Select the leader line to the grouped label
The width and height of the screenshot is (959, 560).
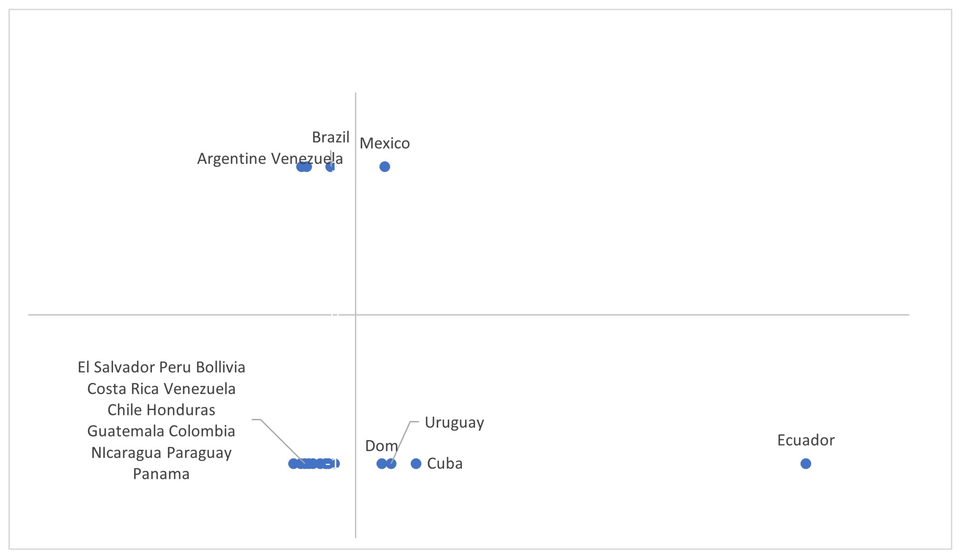point(279,441)
